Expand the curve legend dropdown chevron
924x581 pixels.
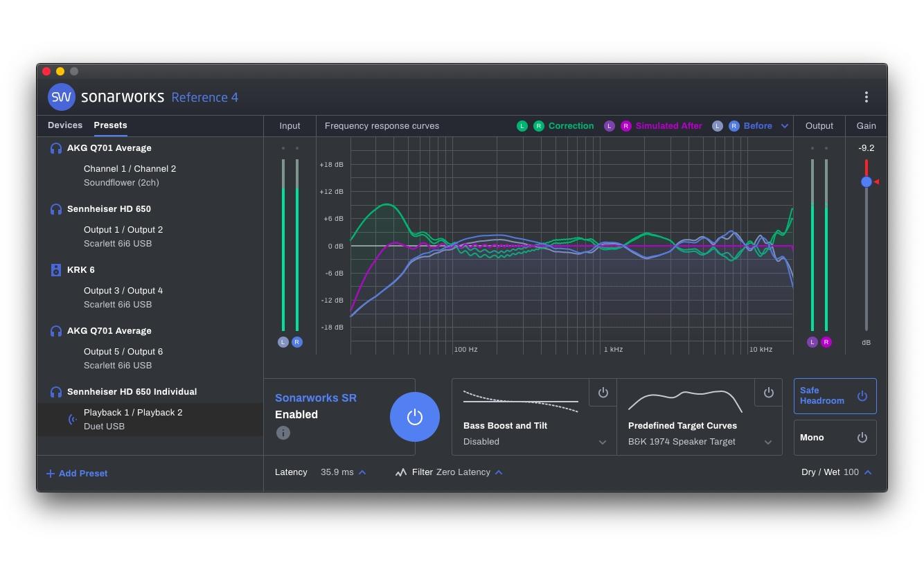pos(785,126)
